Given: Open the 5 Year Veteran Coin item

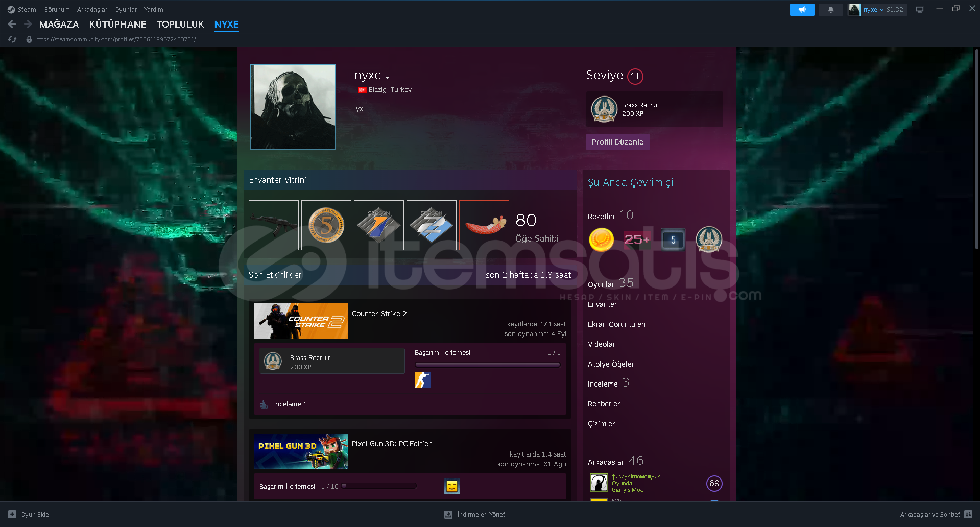Looking at the screenshot, I should coord(326,225).
